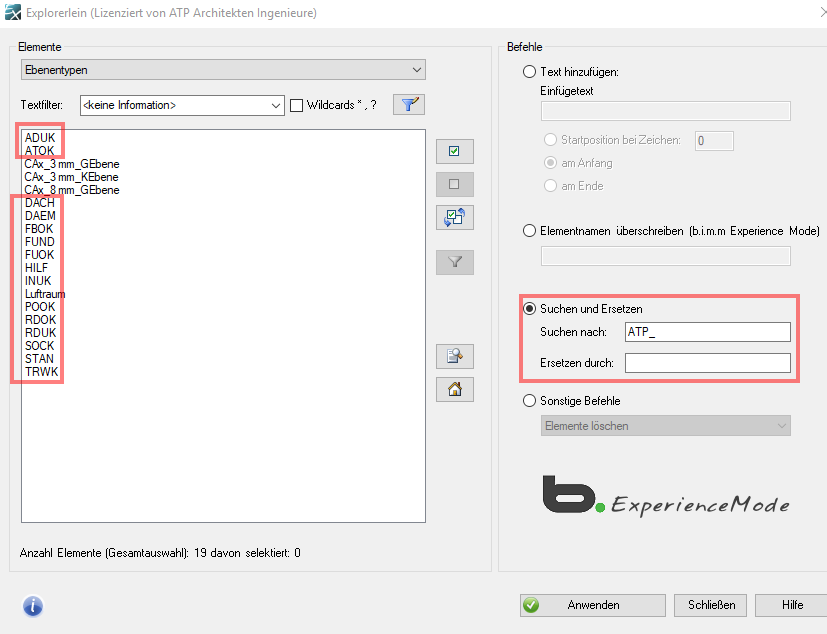
Task: Click the deselect all empty box button
Action: click(x=454, y=184)
